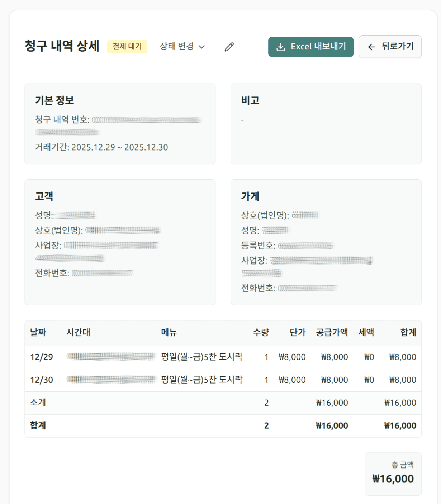Click the pencil edit icon

(x=229, y=47)
